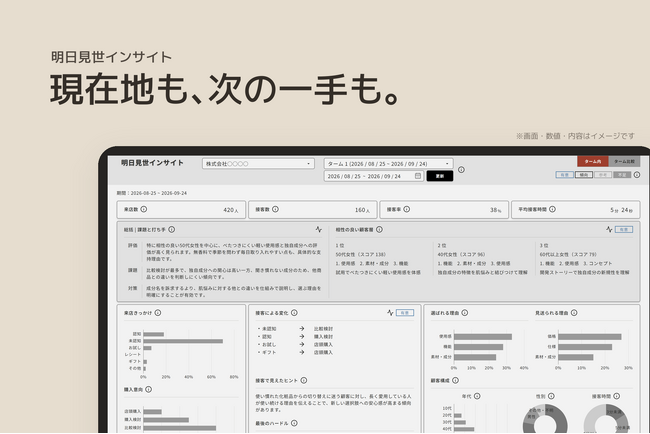The height and width of the screenshot is (434, 650).
Task: Click the 評価 row label in 総括 panel
Action: (x=133, y=245)
